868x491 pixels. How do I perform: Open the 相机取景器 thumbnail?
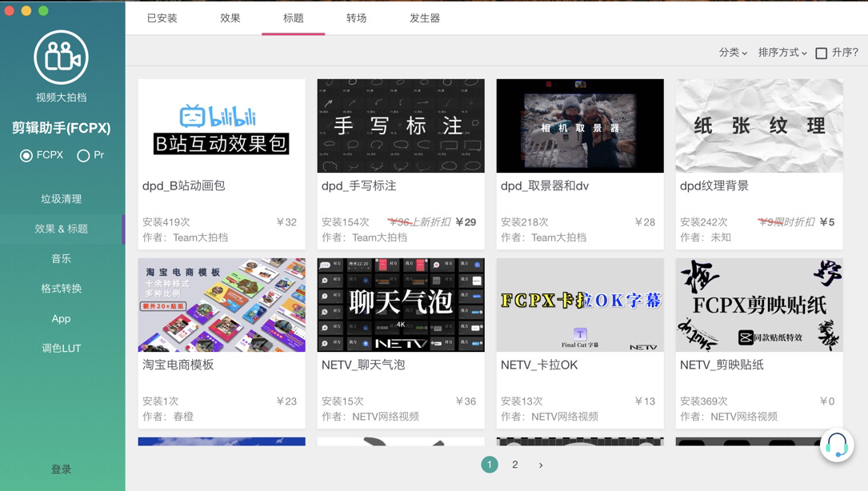point(580,126)
